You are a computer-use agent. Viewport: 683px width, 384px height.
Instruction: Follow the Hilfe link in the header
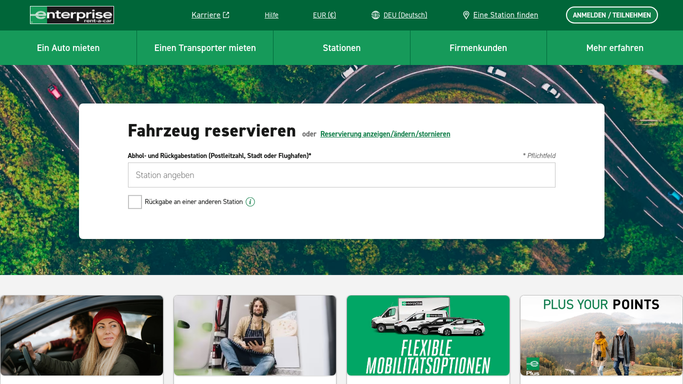[x=271, y=15]
